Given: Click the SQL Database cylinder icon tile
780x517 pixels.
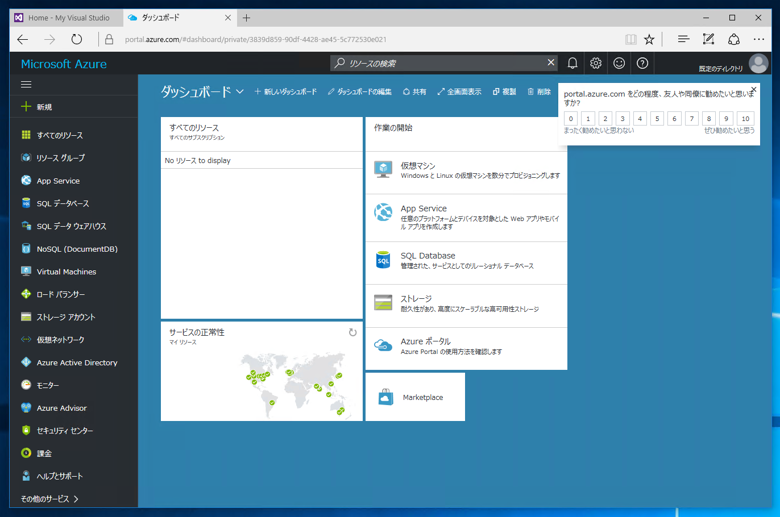Looking at the screenshot, I should (x=383, y=260).
